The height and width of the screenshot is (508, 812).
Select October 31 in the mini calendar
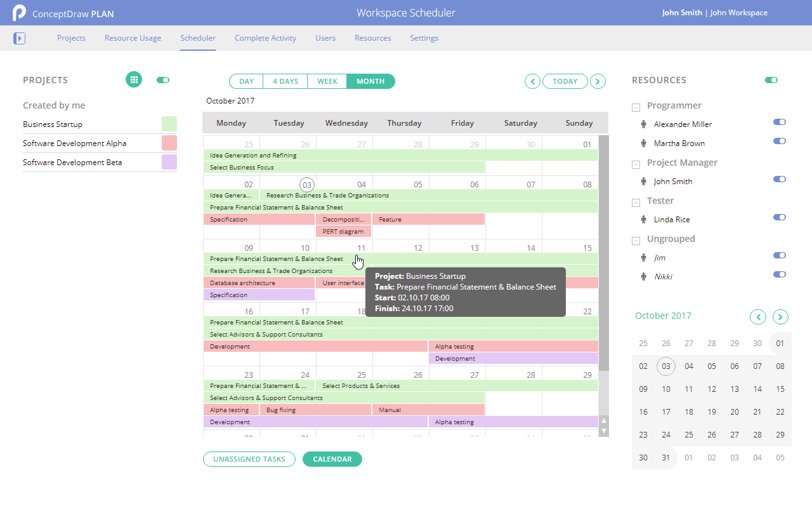click(x=665, y=457)
